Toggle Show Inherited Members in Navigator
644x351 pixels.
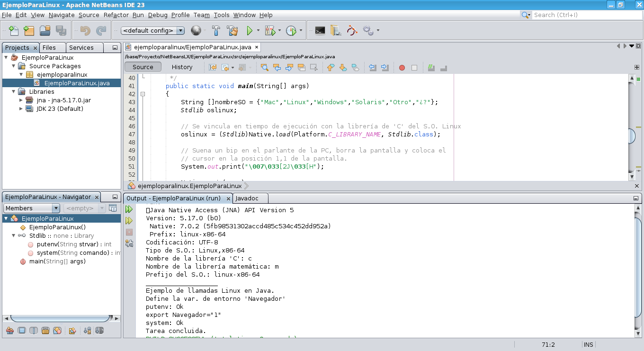9,331
